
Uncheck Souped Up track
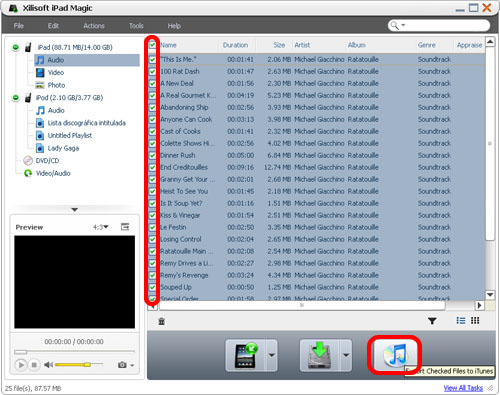tap(152, 287)
